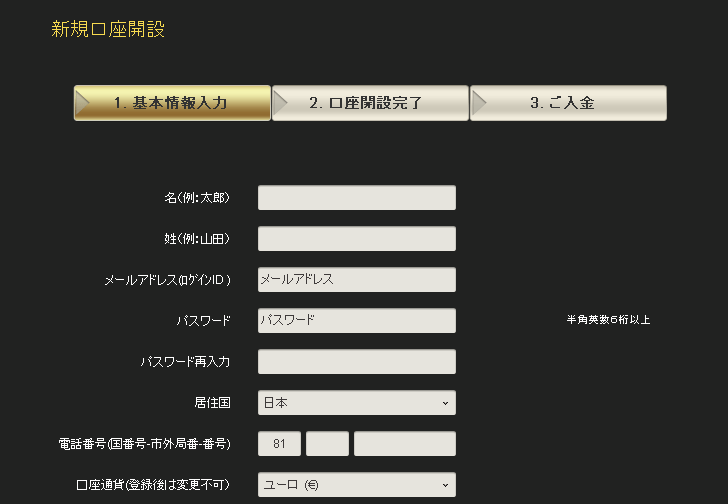Open the 口座通貨 currency dropdown showing ユーロ
728x504 pixels.
click(357, 485)
